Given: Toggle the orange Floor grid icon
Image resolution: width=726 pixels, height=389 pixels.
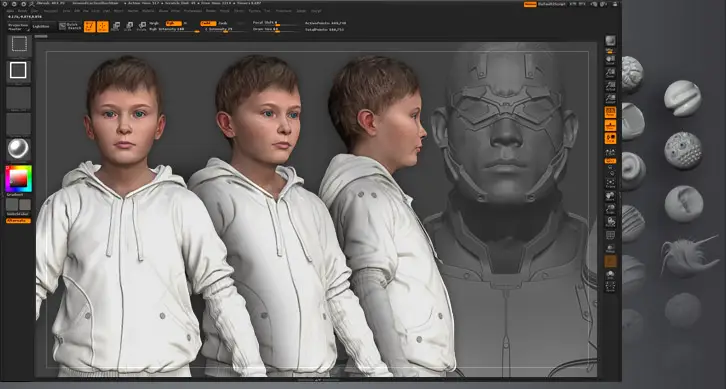Looking at the screenshot, I should point(610,125).
